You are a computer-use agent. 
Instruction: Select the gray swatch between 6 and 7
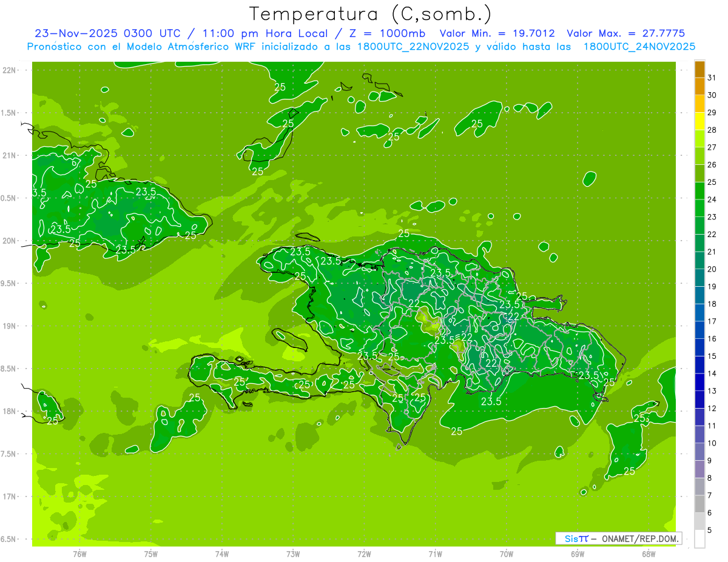click(699, 504)
